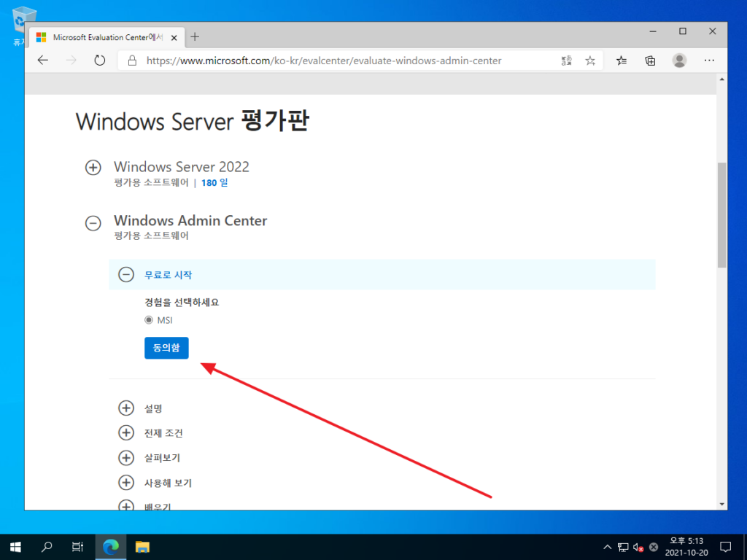Open File Explorer from the taskbar
Image resolution: width=747 pixels, height=560 pixels.
[142, 546]
